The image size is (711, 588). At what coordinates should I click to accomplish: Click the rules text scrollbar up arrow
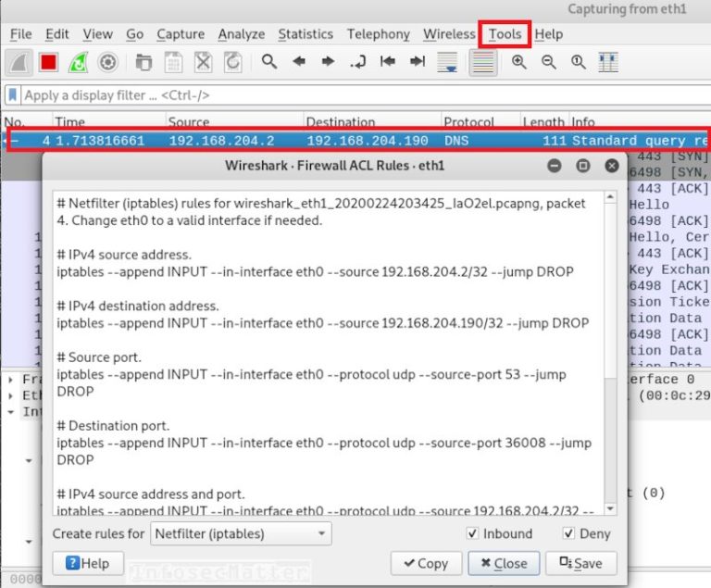coord(610,196)
